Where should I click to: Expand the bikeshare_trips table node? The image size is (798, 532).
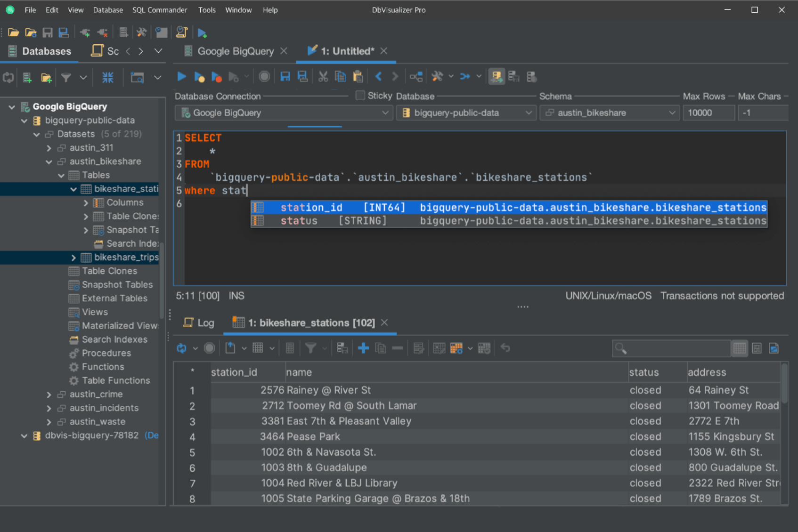click(73, 258)
